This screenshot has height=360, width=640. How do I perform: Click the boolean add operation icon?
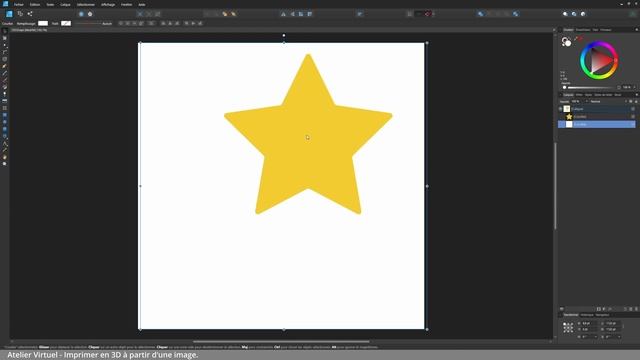[480, 14]
